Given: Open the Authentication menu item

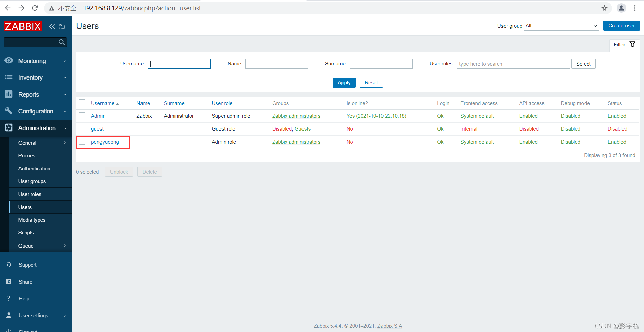Looking at the screenshot, I should coord(40,168).
